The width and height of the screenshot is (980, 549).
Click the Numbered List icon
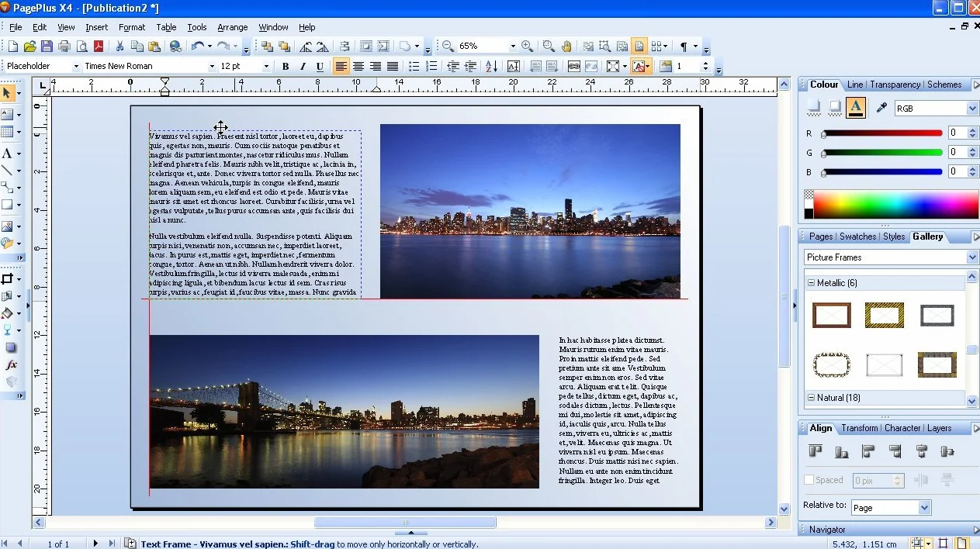(x=431, y=67)
